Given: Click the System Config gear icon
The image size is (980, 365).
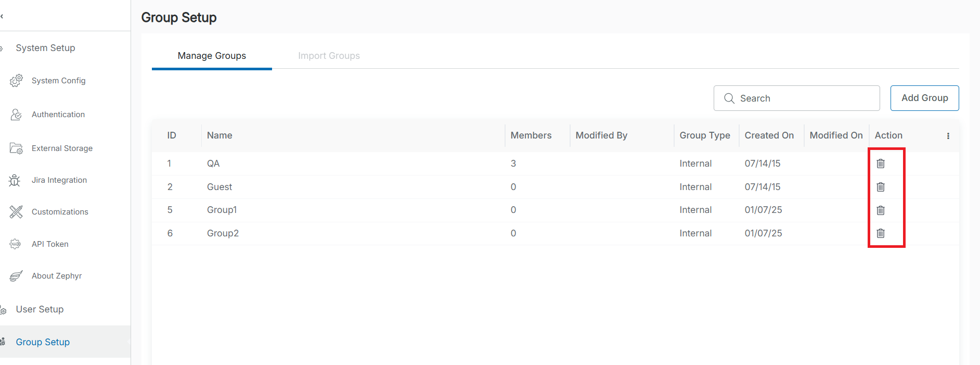Looking at the screenshot, I should click(x=16, y=81).
